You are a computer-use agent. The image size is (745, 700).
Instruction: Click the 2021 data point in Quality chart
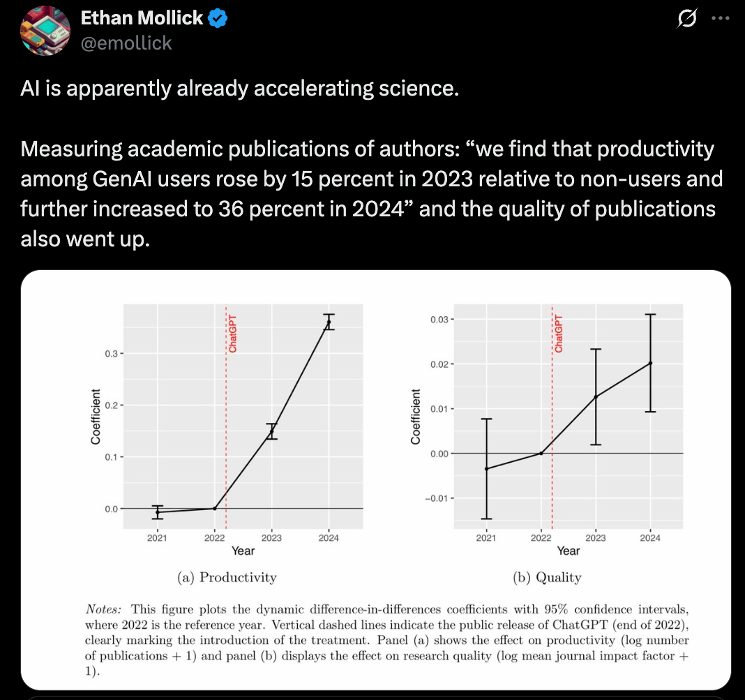(x=486, y=468)
